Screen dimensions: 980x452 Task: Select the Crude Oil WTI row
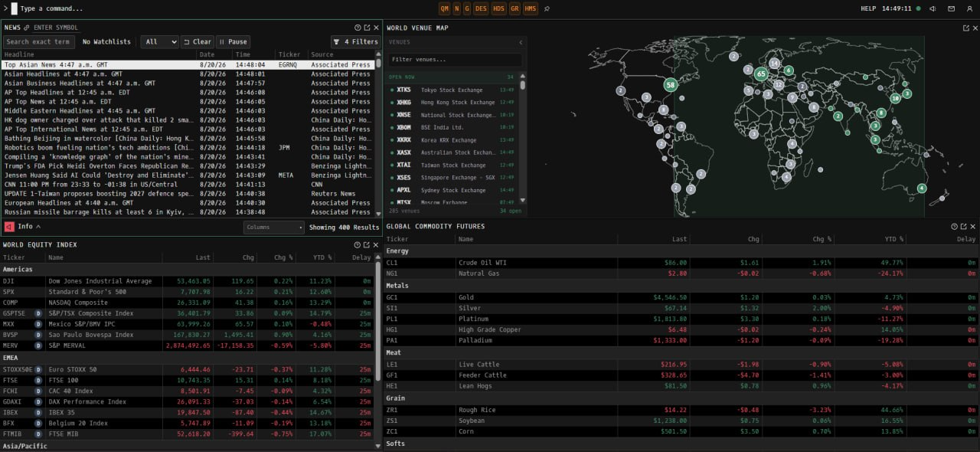[681, 263]
